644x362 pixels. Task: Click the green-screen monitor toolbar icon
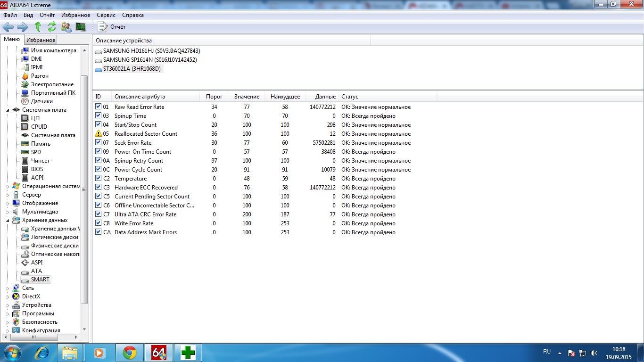click(81, 27)
